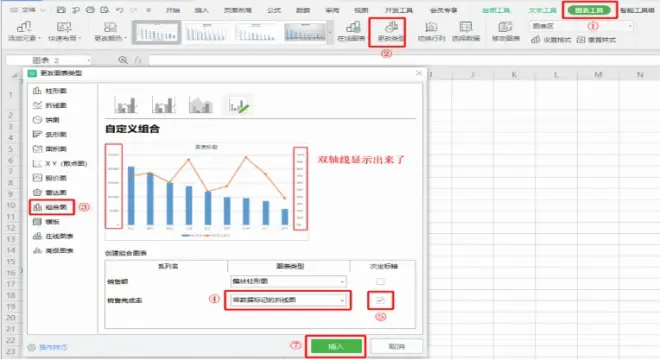Screen dimensions: 660x360
Task: Open the 会员专享 tab
Action: [x=444, y=10]
